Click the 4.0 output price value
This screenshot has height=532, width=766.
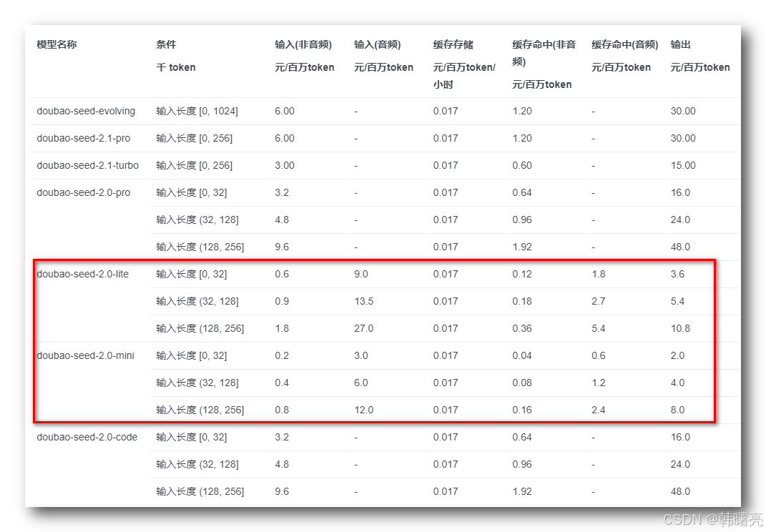pyautogui.click(x=677, y=383)
